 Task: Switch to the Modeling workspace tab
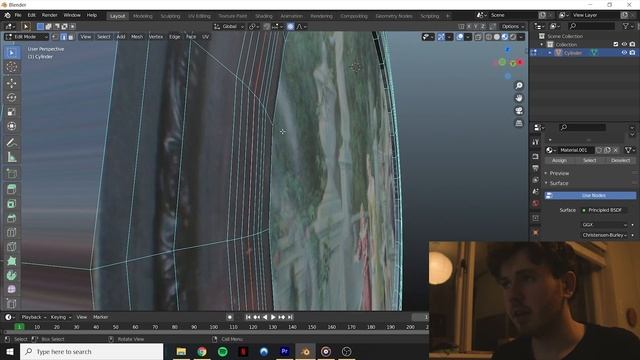[x=142, y=16]
